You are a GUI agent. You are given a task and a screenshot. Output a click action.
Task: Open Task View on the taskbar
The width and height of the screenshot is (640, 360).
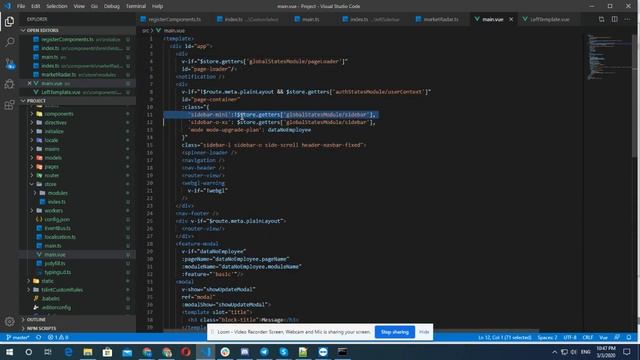click(48, 352)
